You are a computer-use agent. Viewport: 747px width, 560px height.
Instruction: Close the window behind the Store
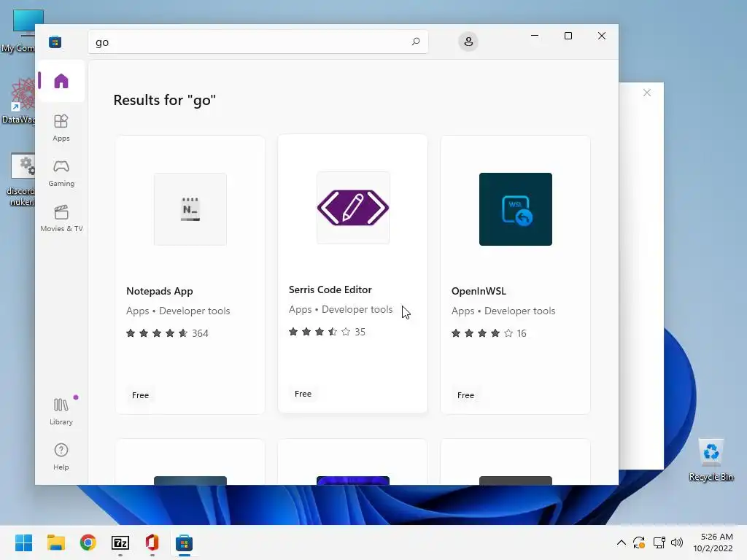tap(647, 93)
